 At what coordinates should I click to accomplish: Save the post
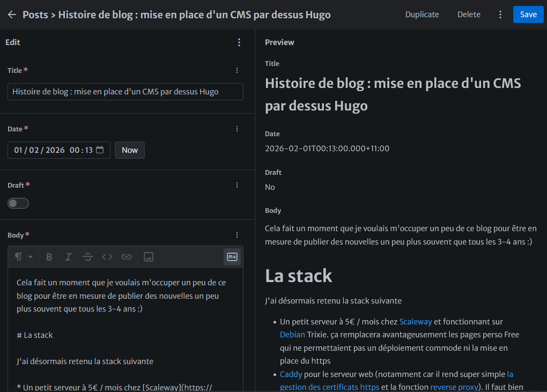pos(528,14)
